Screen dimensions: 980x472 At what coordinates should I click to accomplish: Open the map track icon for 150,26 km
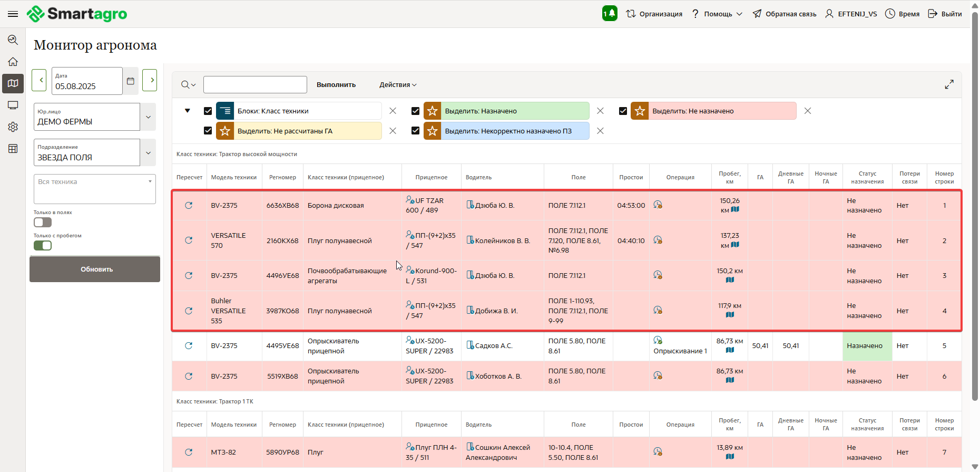tap(735, 209)
